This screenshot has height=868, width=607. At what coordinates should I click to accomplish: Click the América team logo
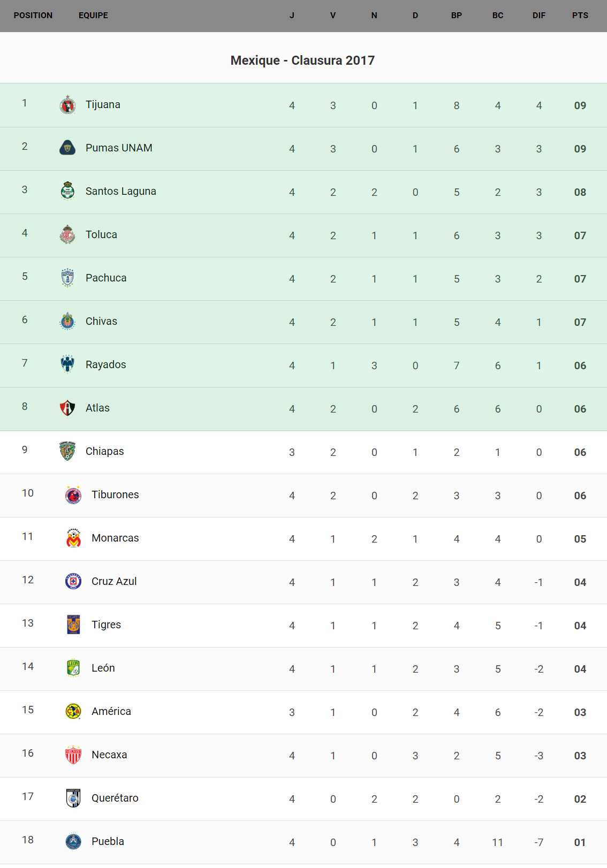point(73,711)
